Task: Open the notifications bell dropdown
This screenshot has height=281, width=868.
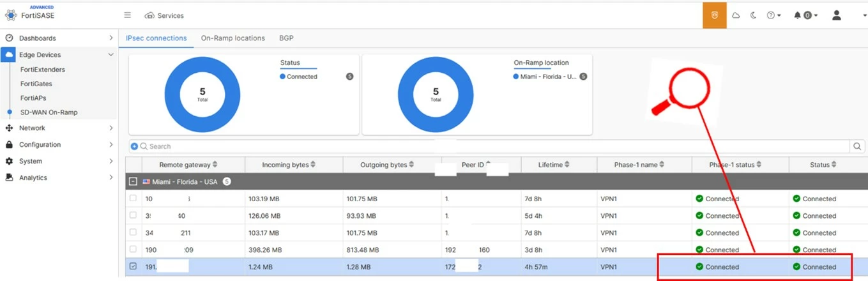Action: click(806, 15)
